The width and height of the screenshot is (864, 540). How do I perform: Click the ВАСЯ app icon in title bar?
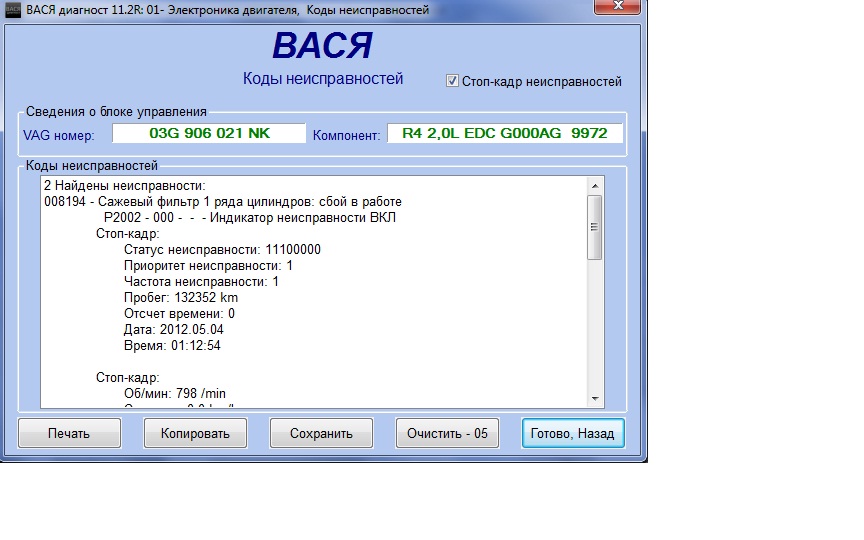13,10
